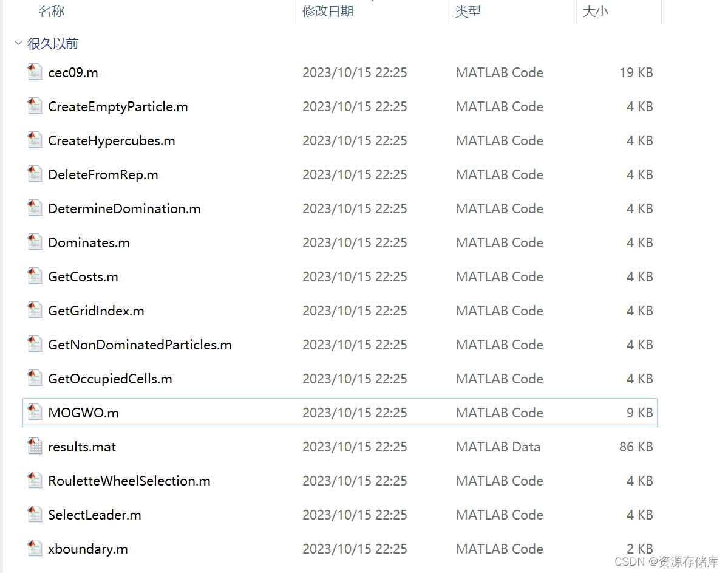This screenshot has width=728, height=573.
Task: Click the cec09.m file icon
Action: point(35,71)
